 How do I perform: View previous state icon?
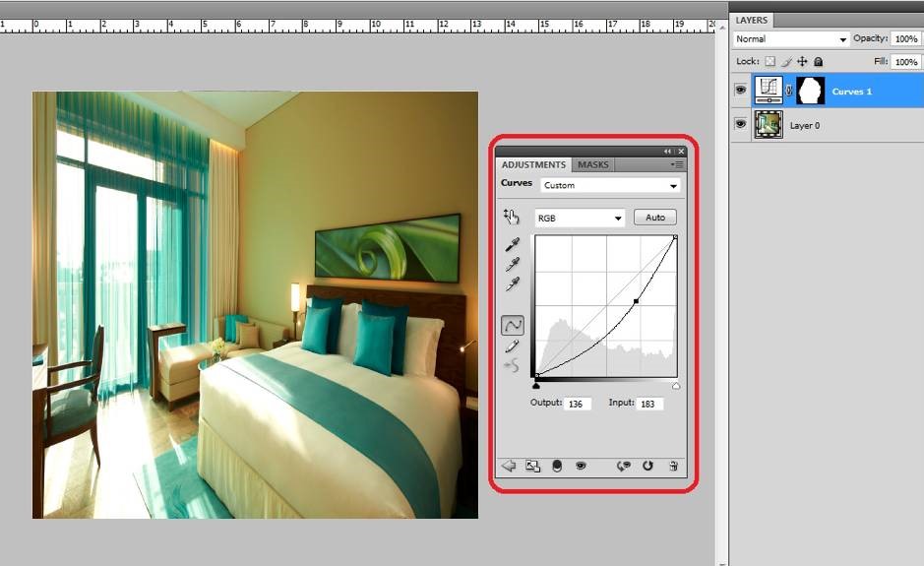coord(623,466)
